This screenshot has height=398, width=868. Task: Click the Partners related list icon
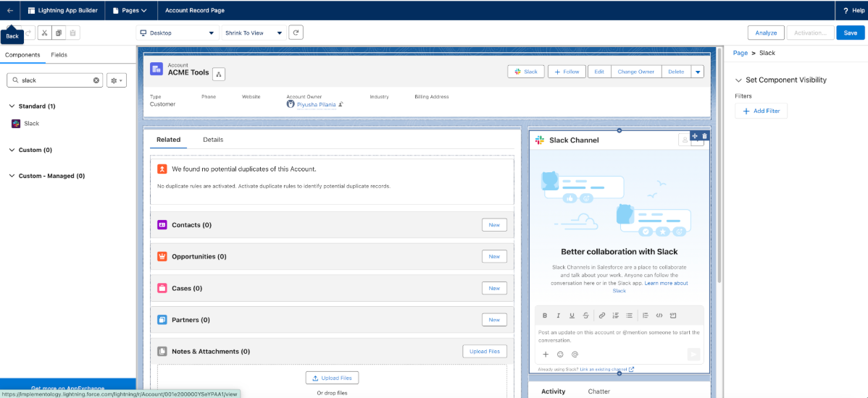162,320
